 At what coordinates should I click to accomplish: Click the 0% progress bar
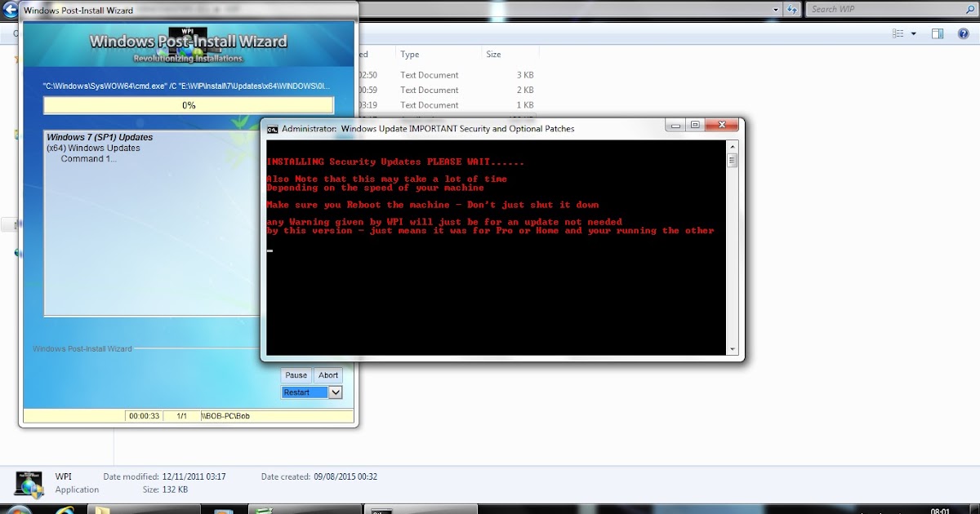pyautogui.click(x=188, y=104)
